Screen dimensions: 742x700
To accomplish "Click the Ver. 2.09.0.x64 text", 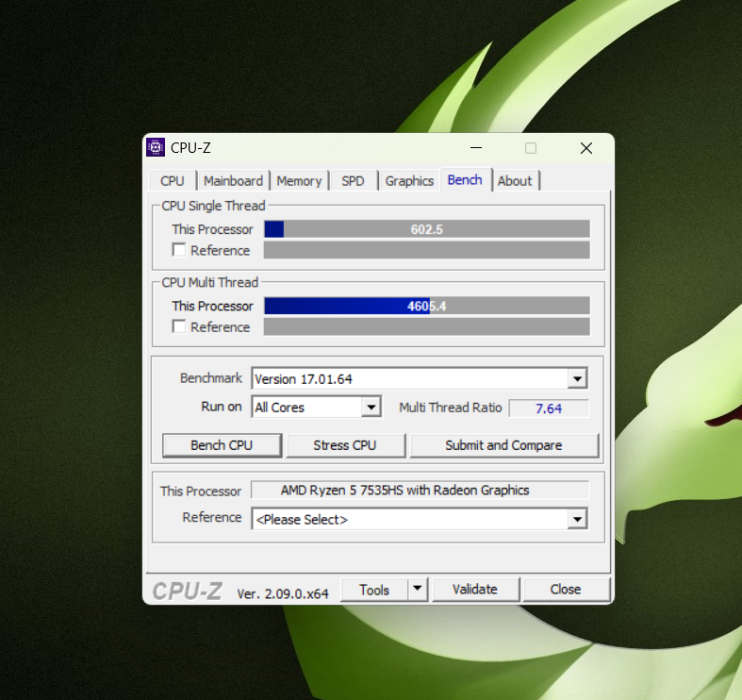I will (x=283, y=594).
